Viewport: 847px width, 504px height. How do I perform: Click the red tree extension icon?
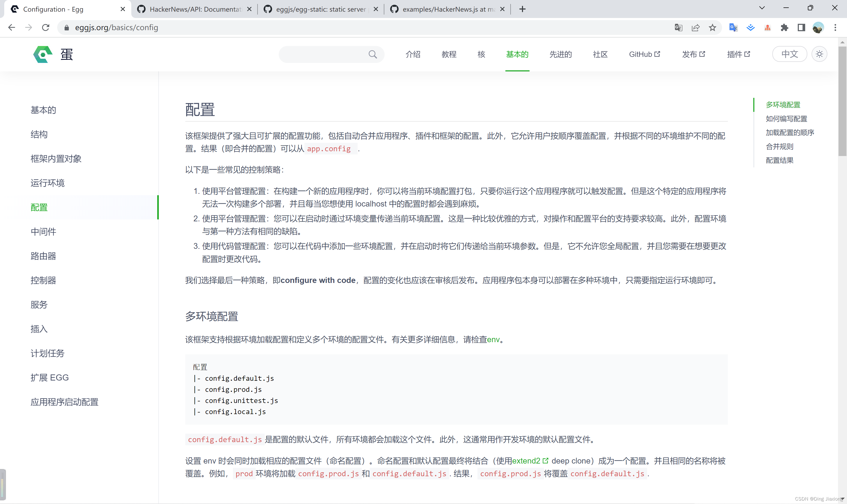pyautogui.click(x=768, y=28)
